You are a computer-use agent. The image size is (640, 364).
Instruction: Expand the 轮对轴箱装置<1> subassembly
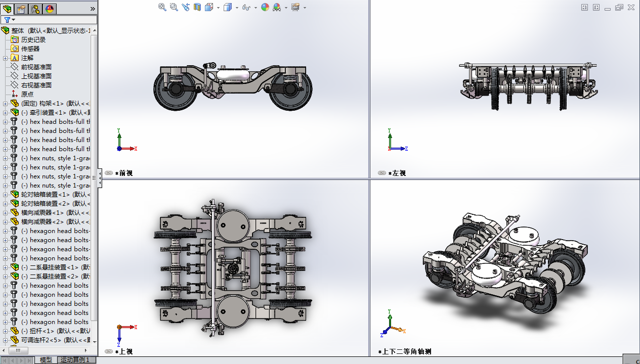coord(5,194)
